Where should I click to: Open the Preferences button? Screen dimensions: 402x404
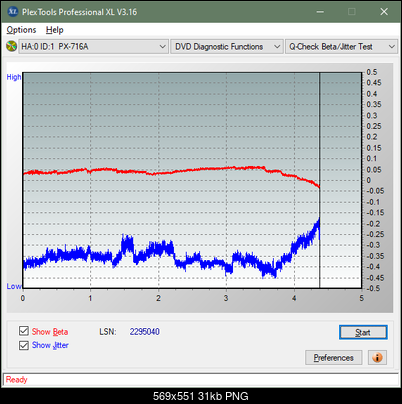(x=333, y=358)
